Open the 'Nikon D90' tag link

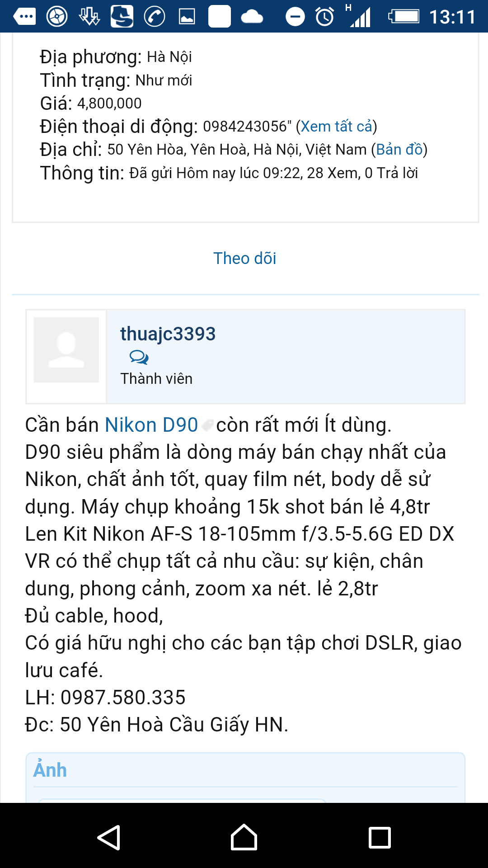tap(151, 425)
